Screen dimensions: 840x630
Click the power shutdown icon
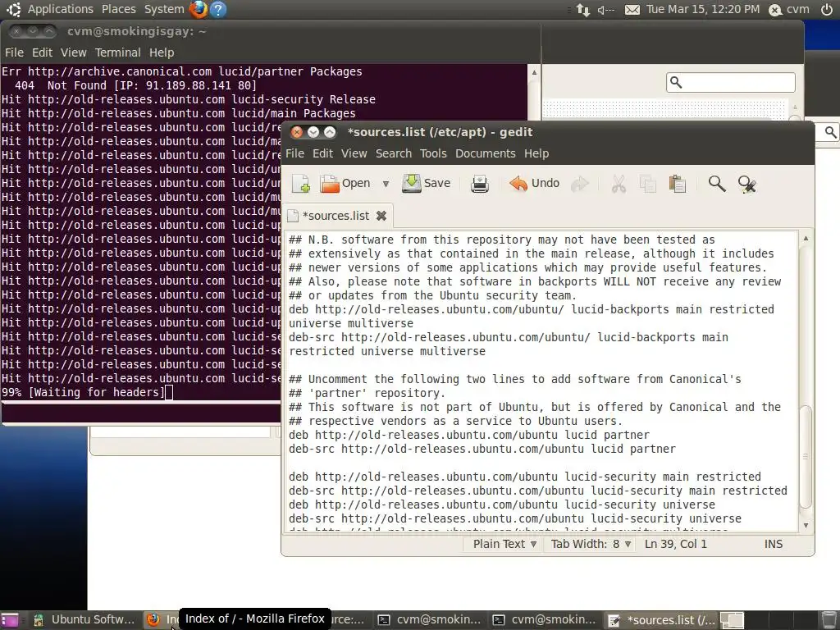(827, 10)
